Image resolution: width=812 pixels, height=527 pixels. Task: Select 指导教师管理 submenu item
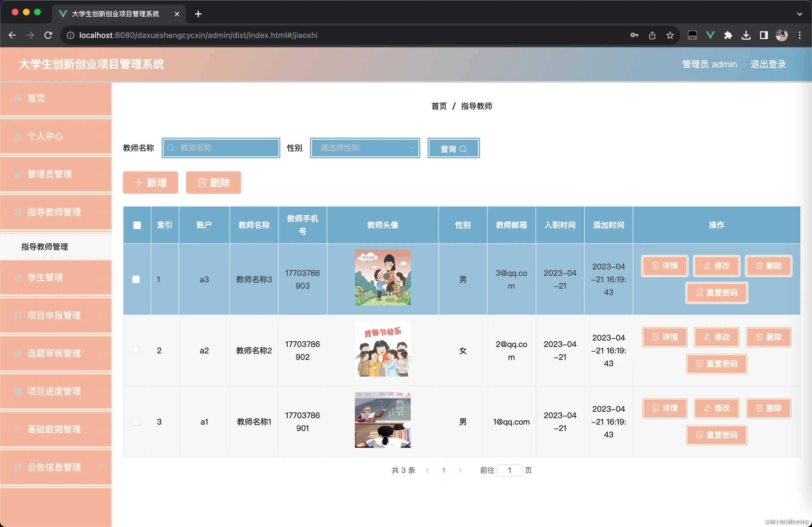pos(45,247)
